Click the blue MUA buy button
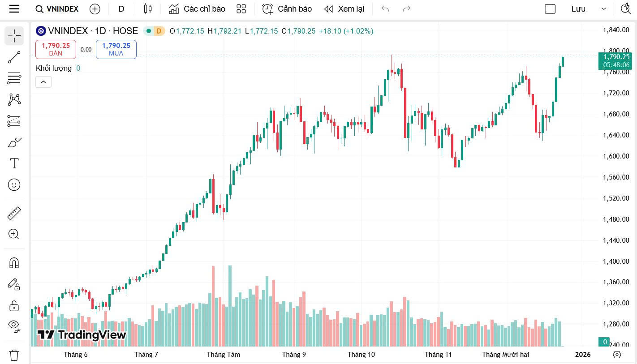Viewport: 637px width, 364px height. point(116,49)
